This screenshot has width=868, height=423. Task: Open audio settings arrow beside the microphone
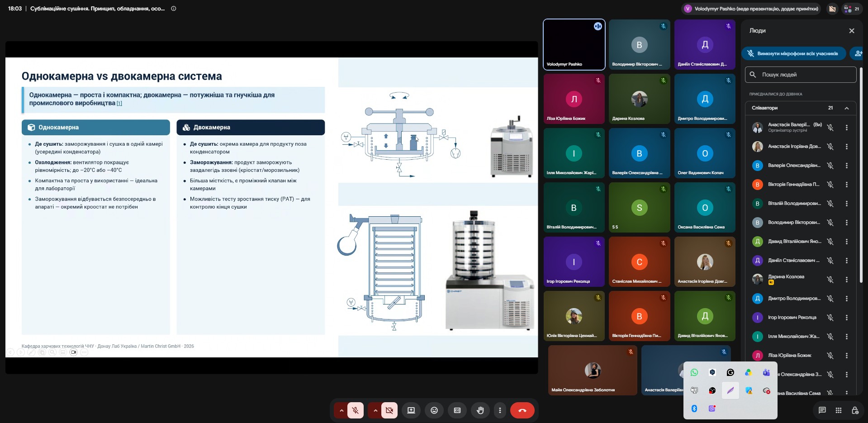point(342,410)
